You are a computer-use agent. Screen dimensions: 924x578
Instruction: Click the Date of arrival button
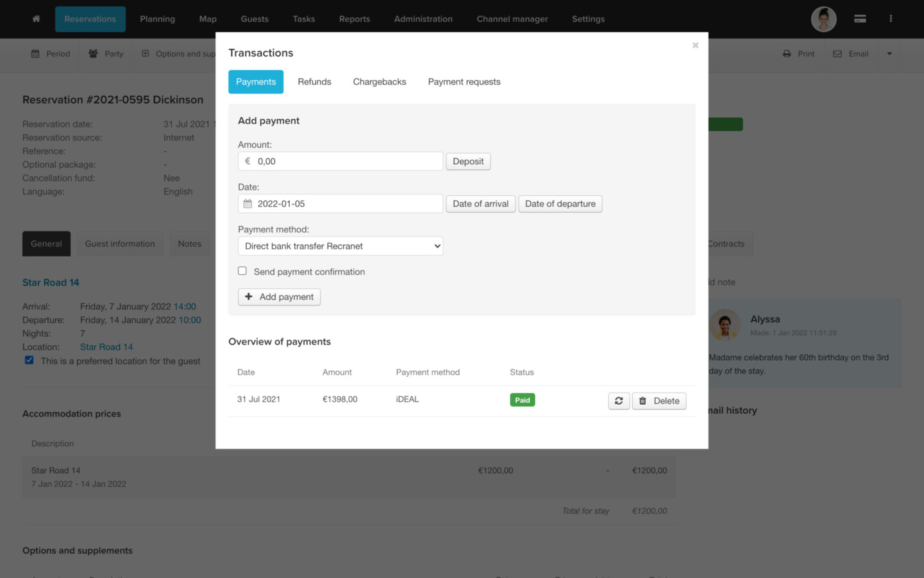click(480, 204)
